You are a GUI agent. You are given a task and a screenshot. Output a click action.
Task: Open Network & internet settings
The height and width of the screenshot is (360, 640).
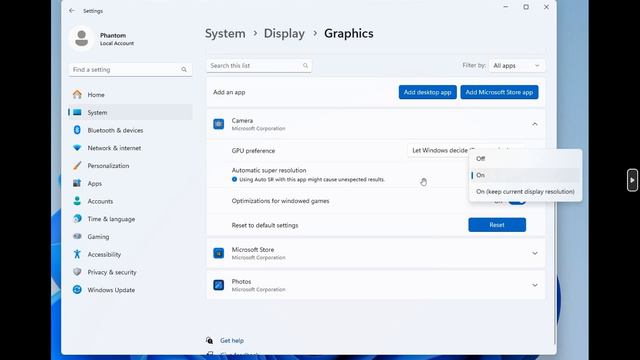coord(130,148)
